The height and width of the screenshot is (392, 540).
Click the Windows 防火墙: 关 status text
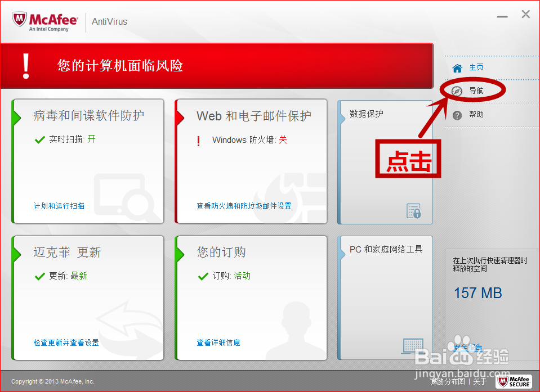(x=249, y=140)
